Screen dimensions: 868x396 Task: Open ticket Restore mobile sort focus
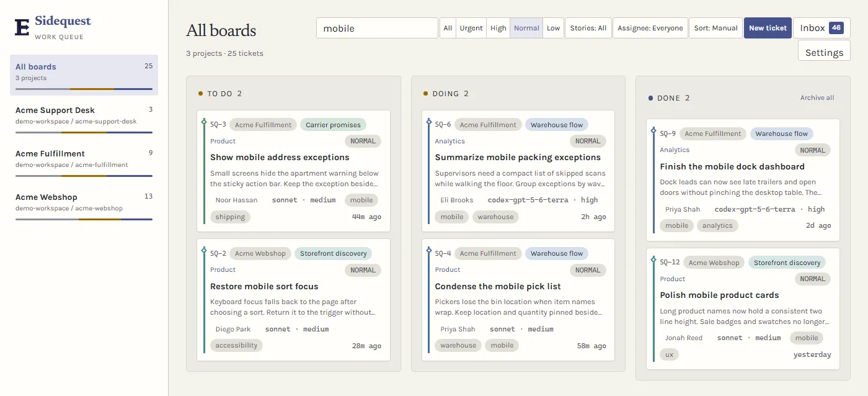click(x=264, y=287)
